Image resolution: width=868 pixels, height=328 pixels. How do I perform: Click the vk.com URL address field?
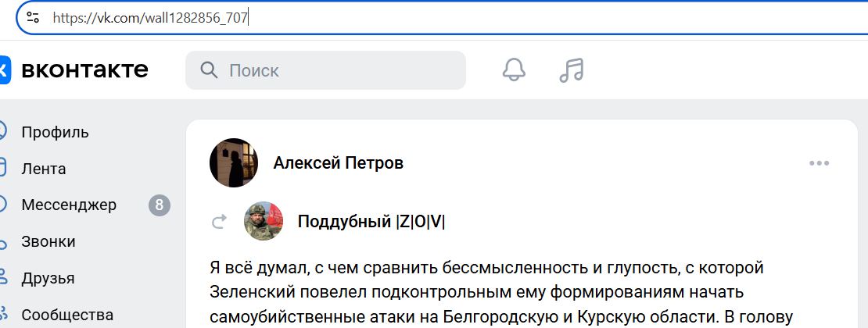[391, 17]
